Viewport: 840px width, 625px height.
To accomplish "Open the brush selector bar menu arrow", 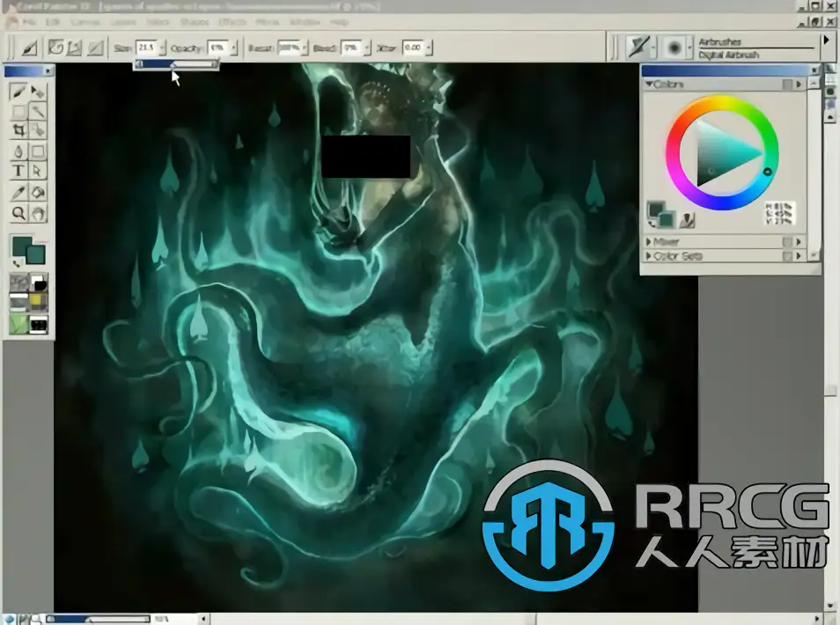I will coord(826,40).
